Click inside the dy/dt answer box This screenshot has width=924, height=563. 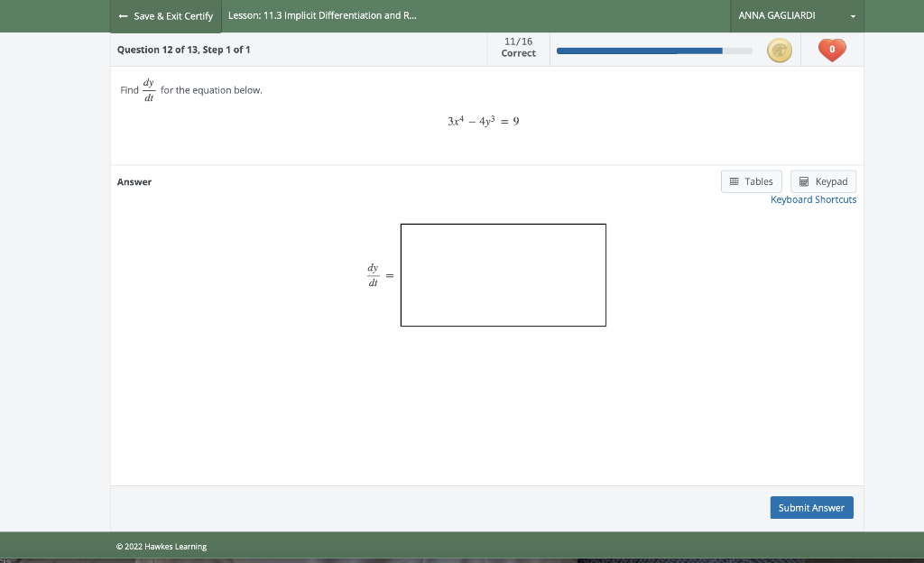click(x=503, y=274)
